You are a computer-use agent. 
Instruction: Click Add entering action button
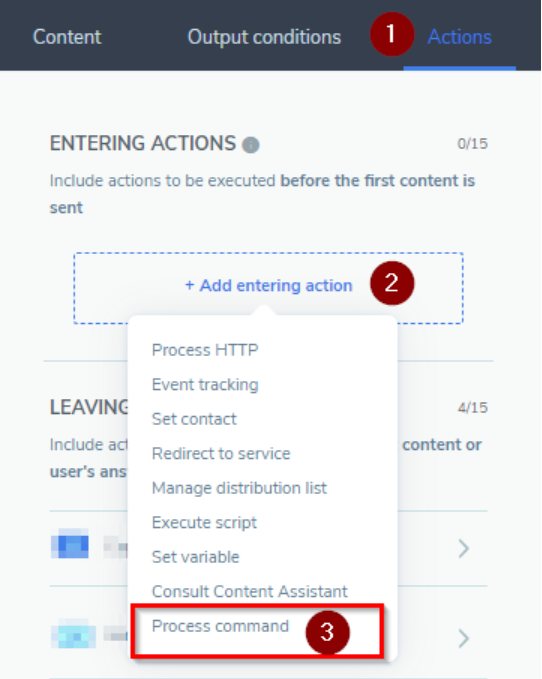(x=268, y=286)
